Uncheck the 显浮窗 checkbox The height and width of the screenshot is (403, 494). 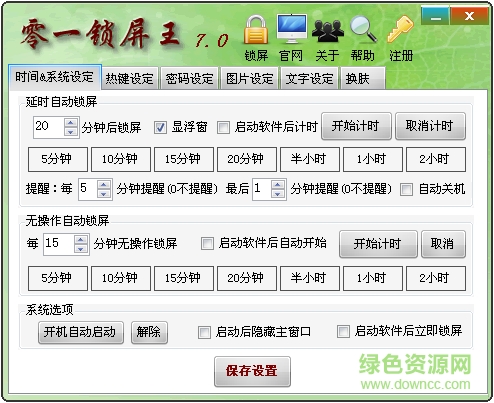[160, 127]
